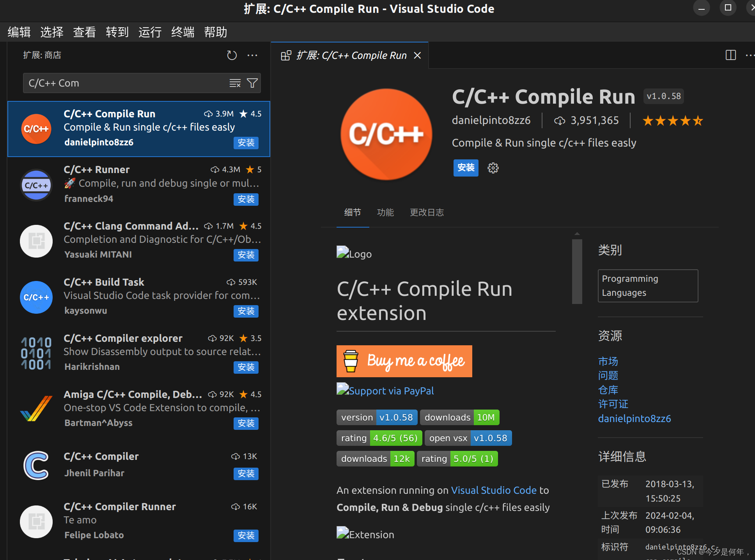Close the C/C++ Compile Run extension tab
This screenshot has width=755, height=560.
(x=417, y=55)
